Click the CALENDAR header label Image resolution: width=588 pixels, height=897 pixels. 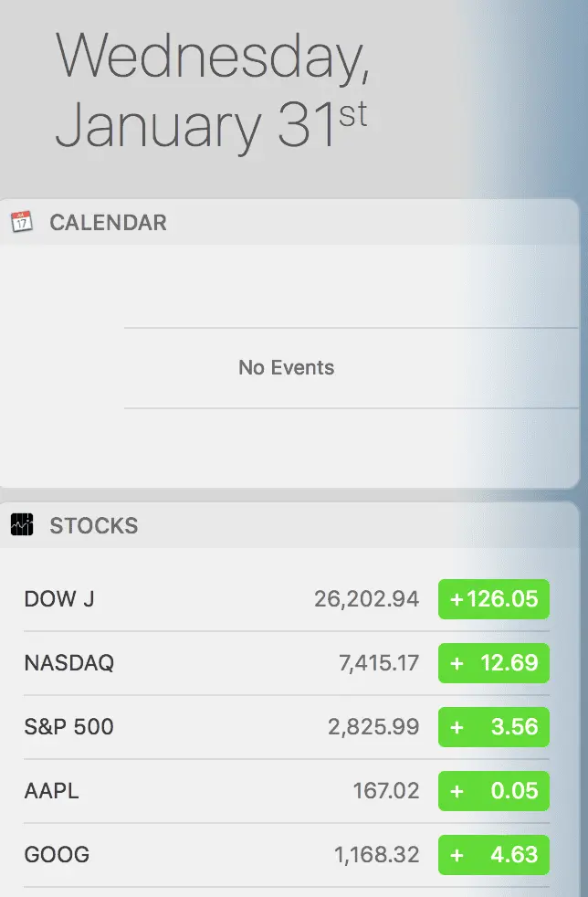point(110,222)
